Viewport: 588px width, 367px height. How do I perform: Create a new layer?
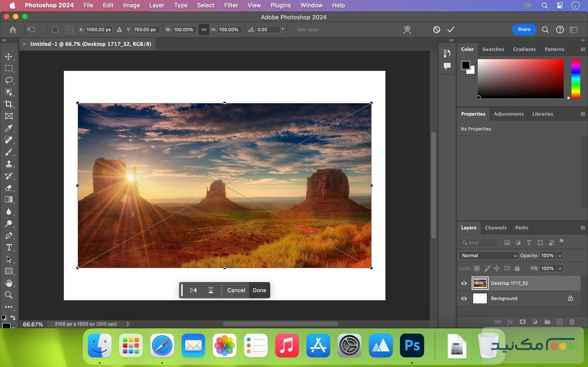(559, 322)
